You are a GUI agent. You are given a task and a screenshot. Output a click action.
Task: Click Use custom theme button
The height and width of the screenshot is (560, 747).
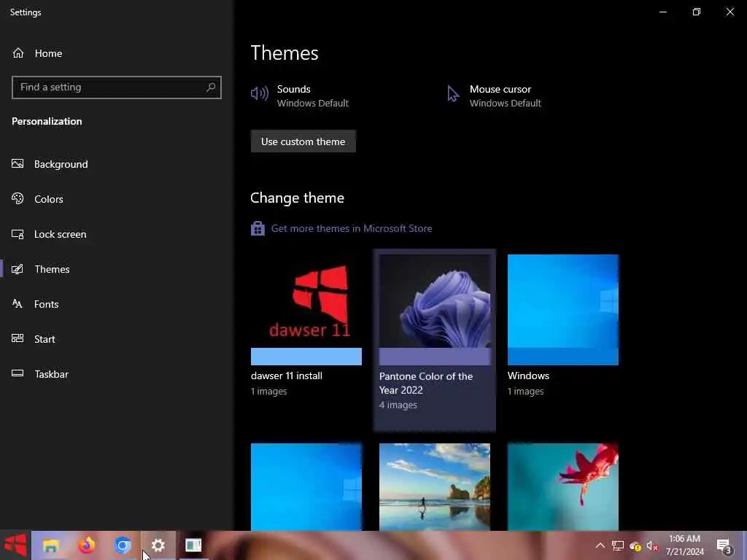click(303, 141)
